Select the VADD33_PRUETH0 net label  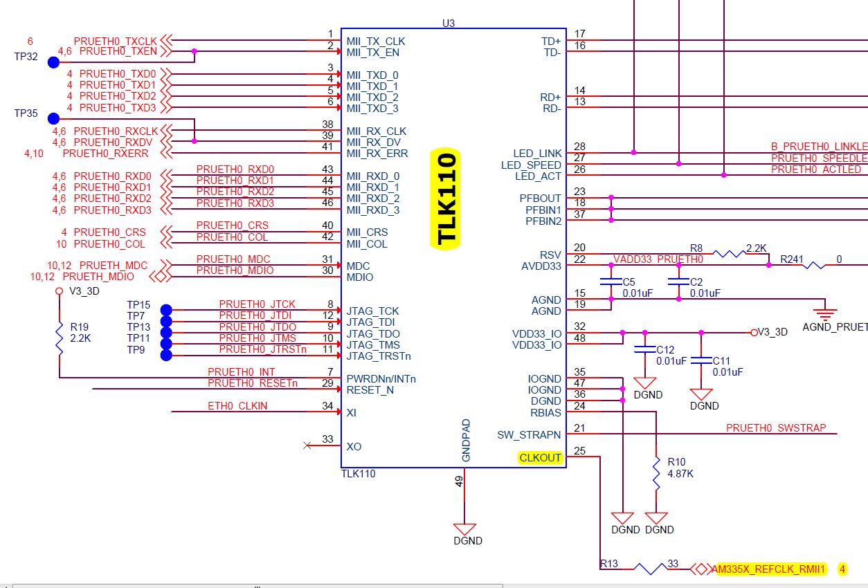(658, 259)
